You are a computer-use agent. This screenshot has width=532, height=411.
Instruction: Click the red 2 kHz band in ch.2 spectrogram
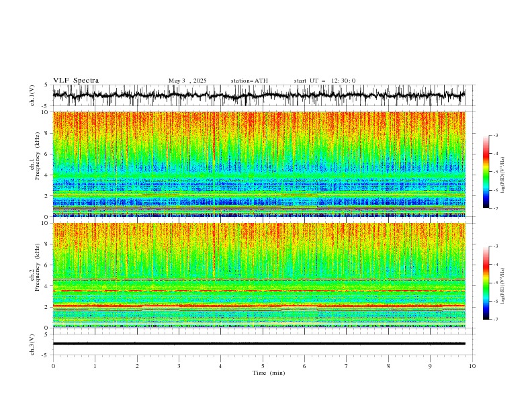click(259, 306)
